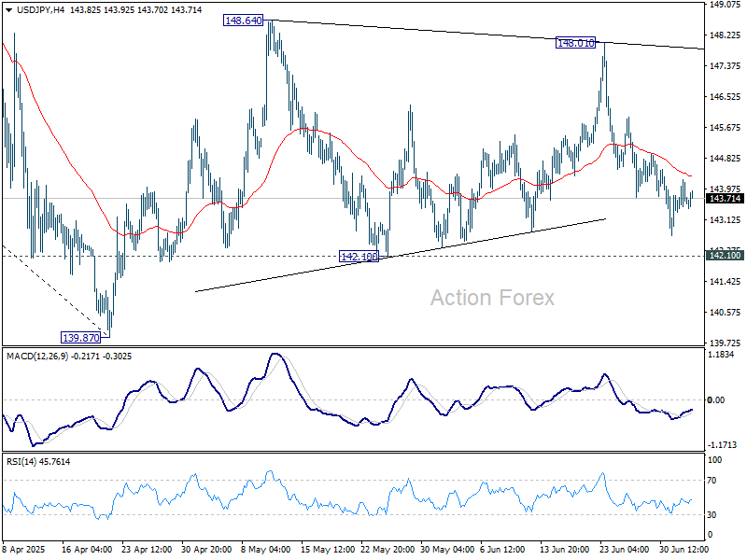747x560 pixels.
Task: Open the USDJPY,H4 chart dropdown triangle
Action: [x=9, y=10]
